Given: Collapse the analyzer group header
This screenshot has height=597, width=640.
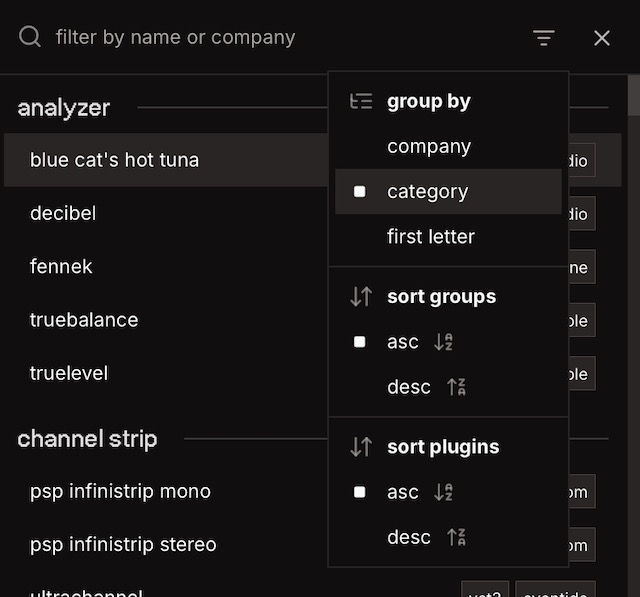Looking at the screenshot, I should [x=64, y=107].
